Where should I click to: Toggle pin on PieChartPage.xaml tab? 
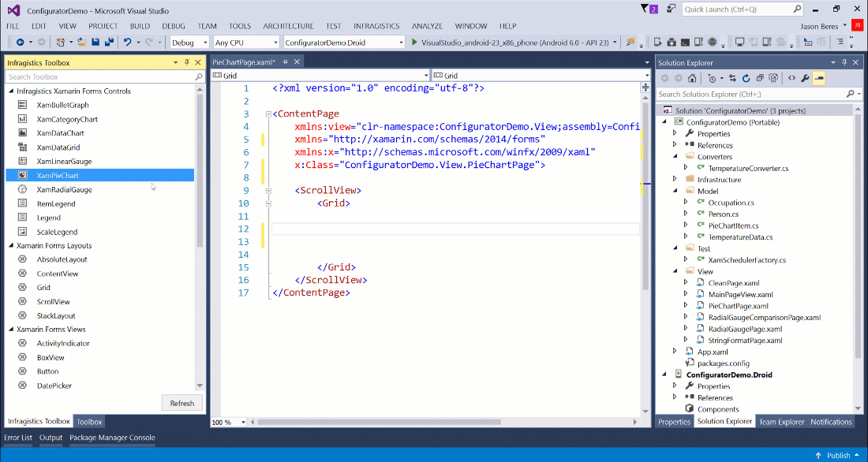tap(285, 62)
